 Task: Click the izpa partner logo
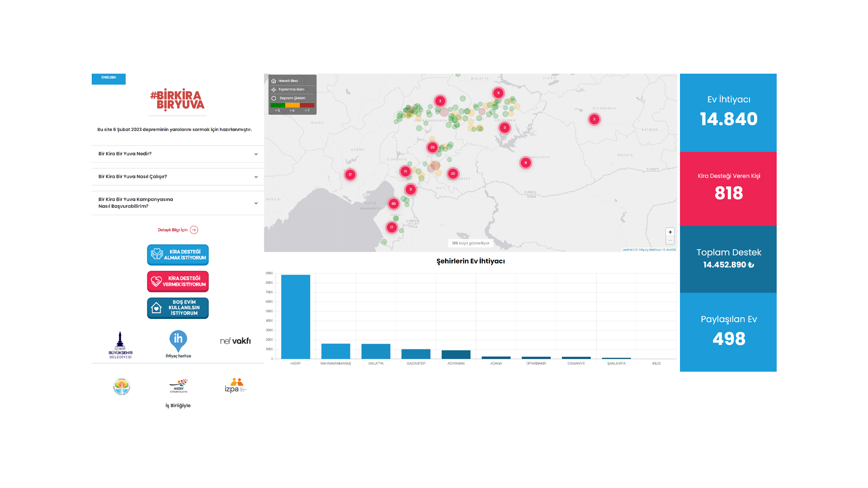coord(235,385)
